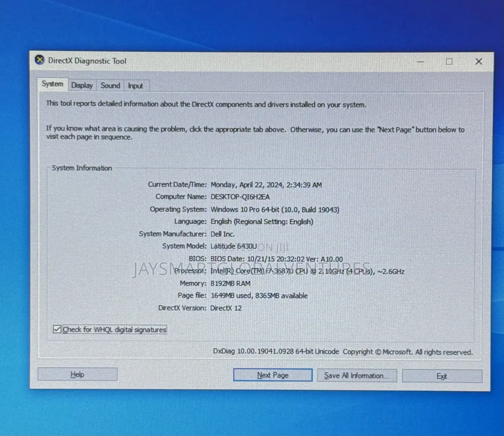Click the System Manufacturer label

click(x=173, y=234)
